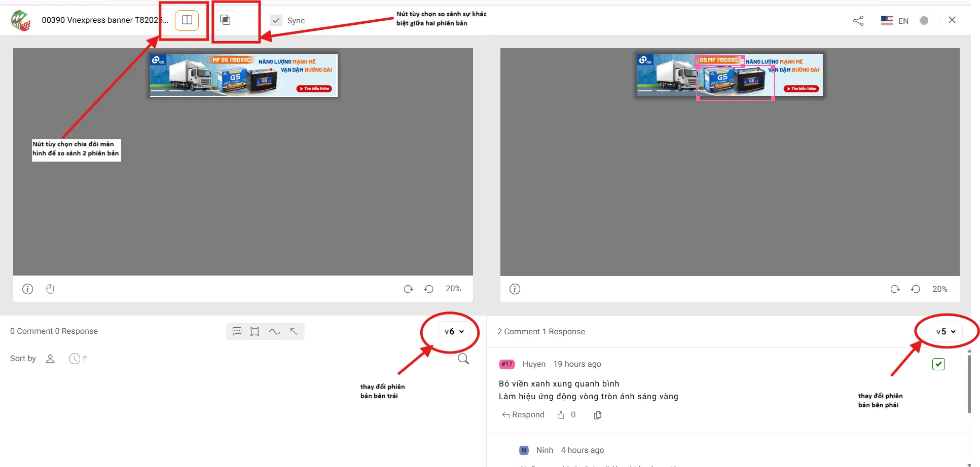Toggle the Sync checkbox
The image size is (980, 467).
coord(276,21)
